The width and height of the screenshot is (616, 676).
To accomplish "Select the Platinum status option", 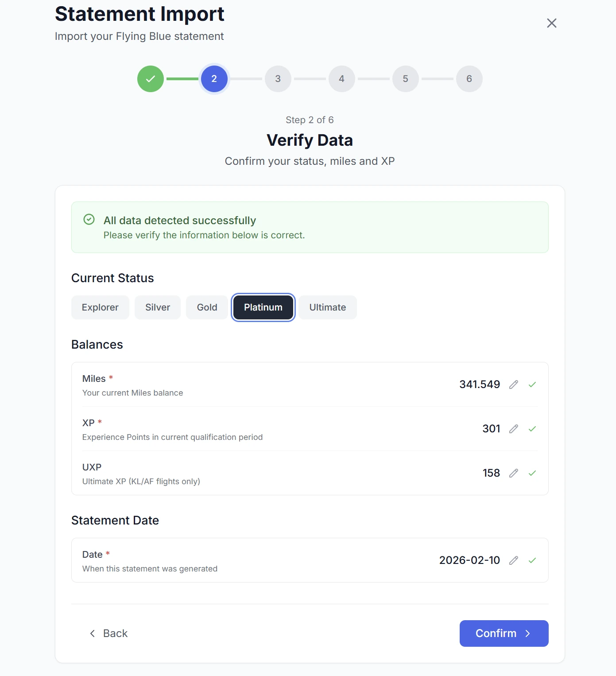I will coord(263,307).
